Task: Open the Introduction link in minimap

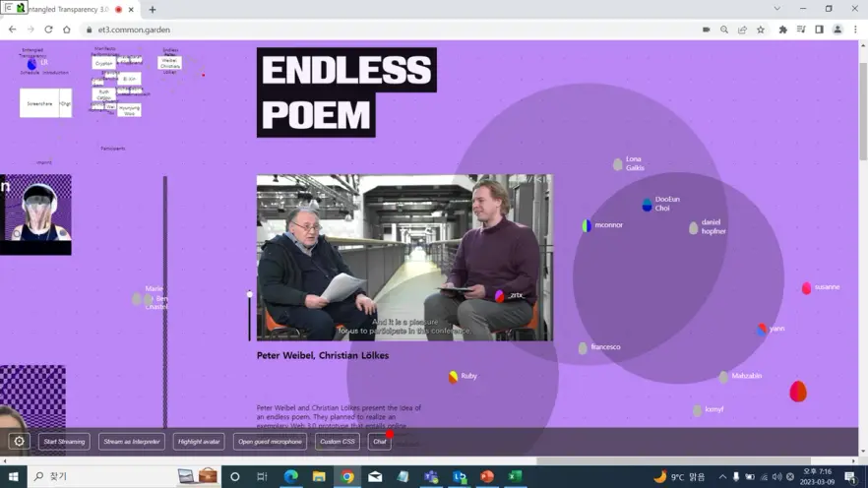Action: (55, 73)
